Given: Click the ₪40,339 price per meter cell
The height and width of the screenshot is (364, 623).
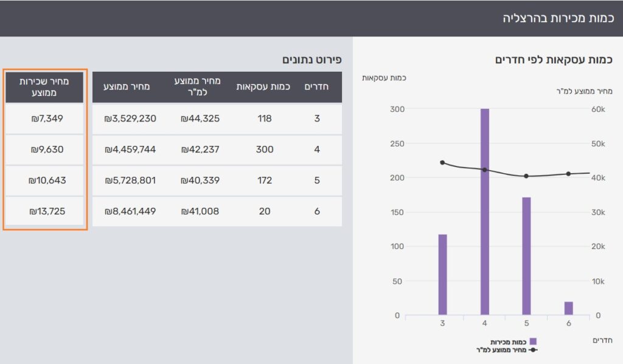Looking at the screenshot, I should [200, 180].
